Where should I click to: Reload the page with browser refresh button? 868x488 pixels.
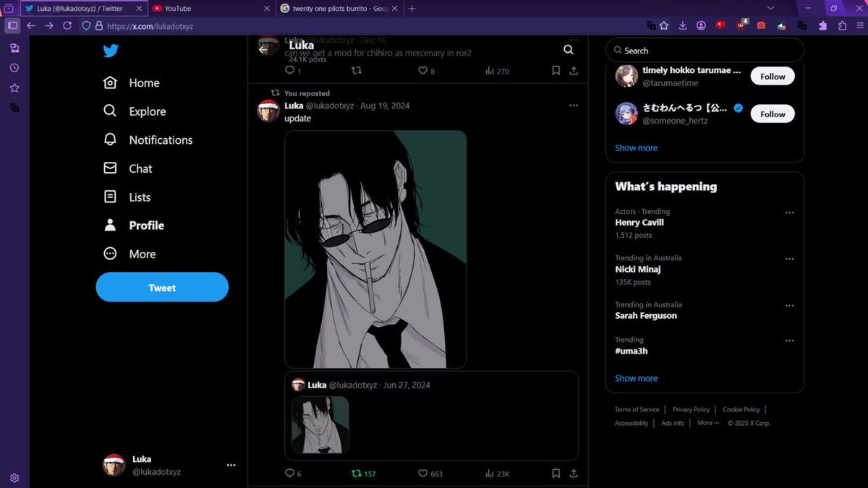(x=67, y=25)
